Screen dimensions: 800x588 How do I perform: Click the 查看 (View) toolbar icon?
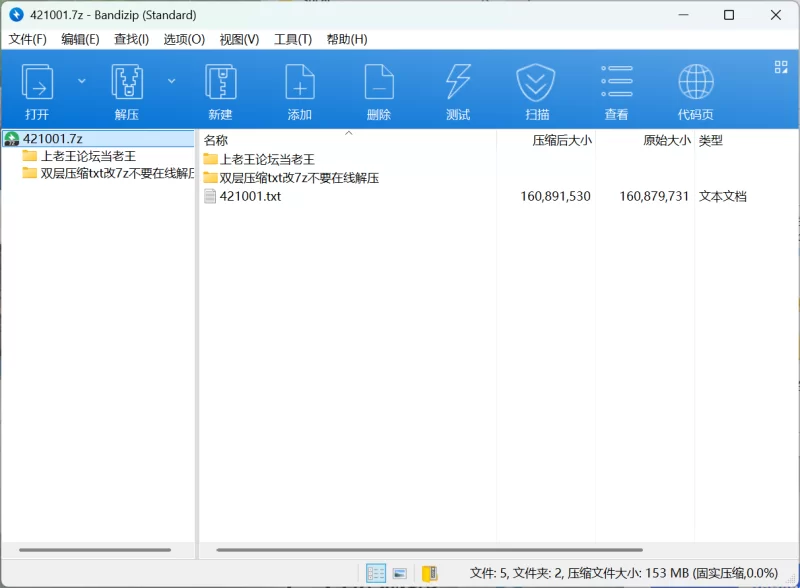point(616,90)
